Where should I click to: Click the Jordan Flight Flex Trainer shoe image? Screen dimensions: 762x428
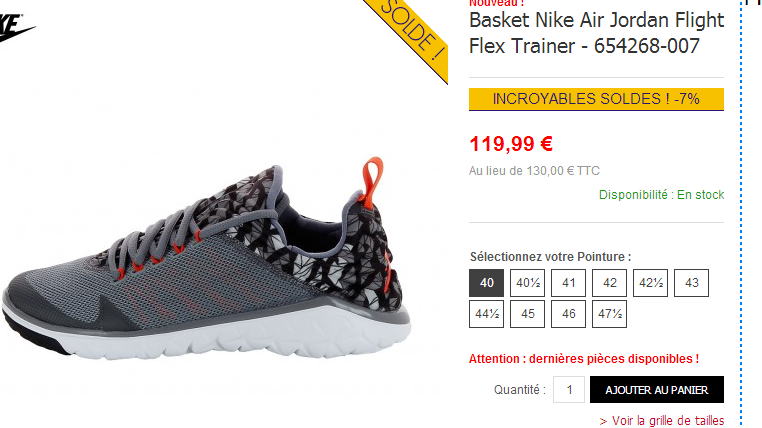(207, 260)
